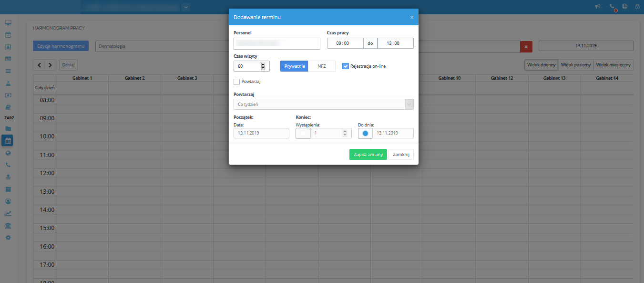Open the folder sidebar icon
The width and height of the screenshot is (644, 283).
(8, 128)
